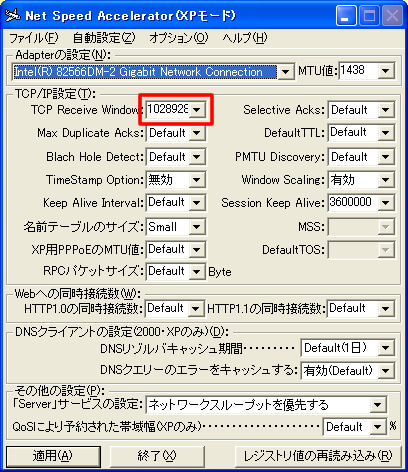Open the TimeStamp Option dropdown
The width and height of the screenshot is (408, 472).
pos(197,180)
